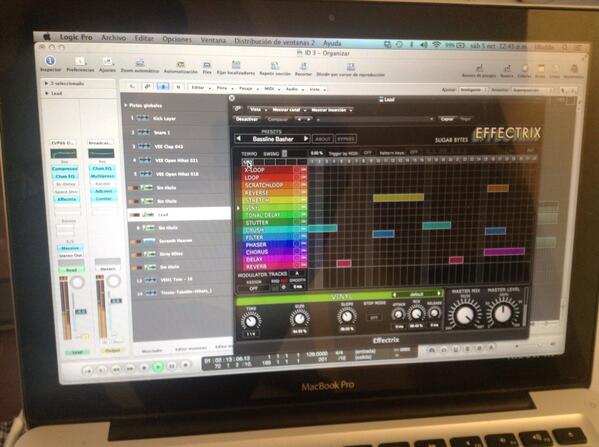The width and height of the screenshot is (599, 447).
Task: Toggle the modulator Assign OFF button
Action: [253, 288]
